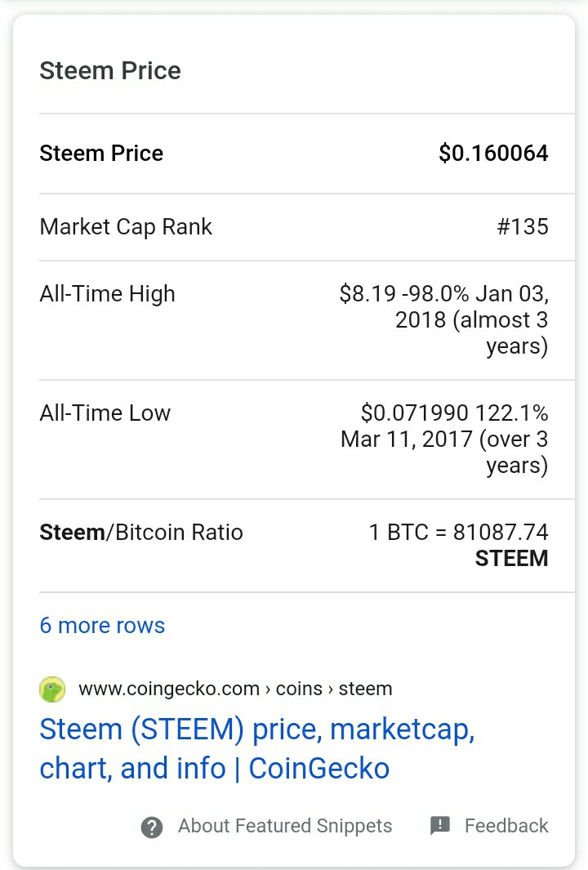Click the #135 rank value
The image size is (588, 870).
tap(523, 227)
